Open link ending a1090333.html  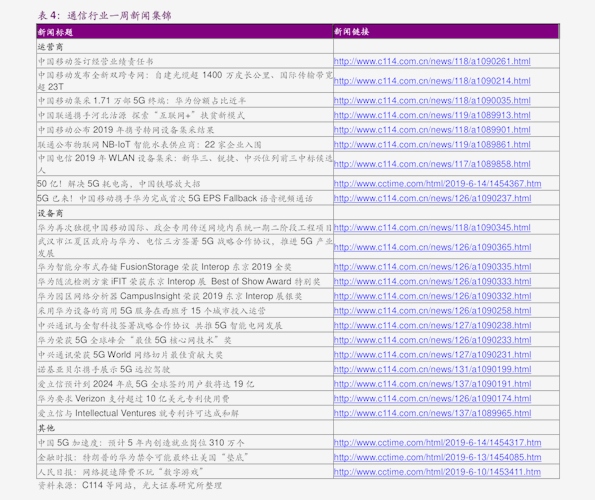(432, 281)
